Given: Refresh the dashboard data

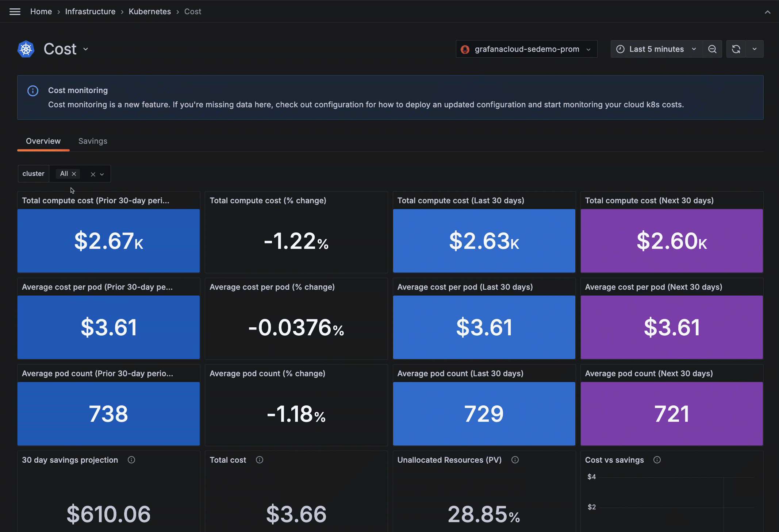Looking at the screenshot, I should [x=736, y=49].
